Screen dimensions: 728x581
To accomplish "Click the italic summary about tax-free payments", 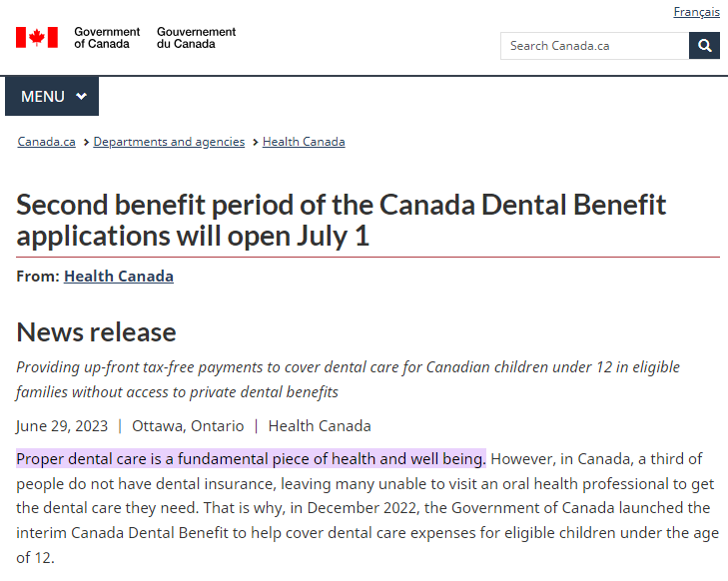I will tap(348, 379).
